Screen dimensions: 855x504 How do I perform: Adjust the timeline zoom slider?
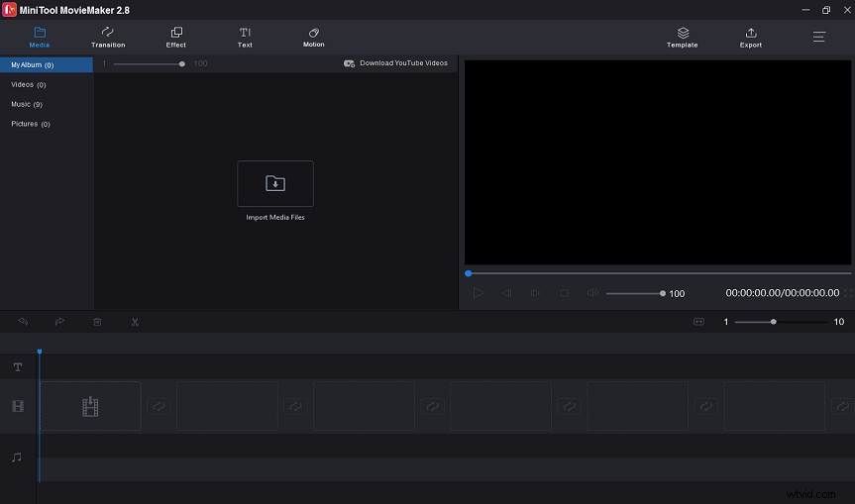click(x=781, y=322)
